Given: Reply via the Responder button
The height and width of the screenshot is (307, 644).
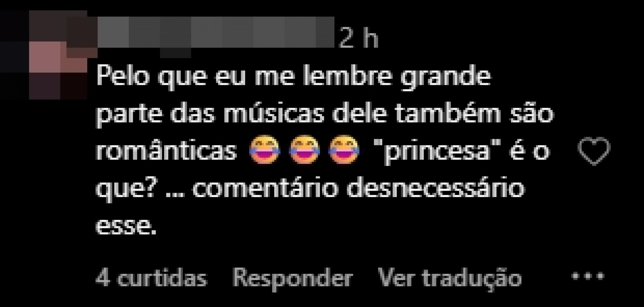Looking at the screenshot, I should [x=292, y=278].
